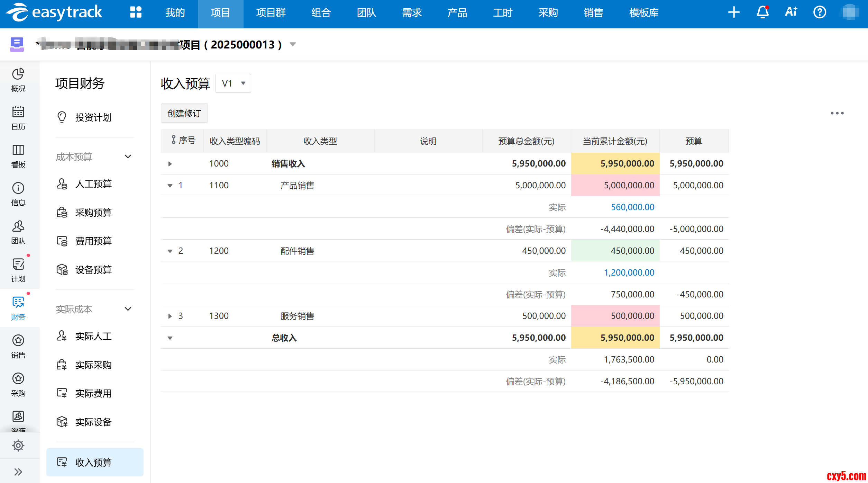Switch to the 项目群 top menu
This screenshot has height=483, width=868.
271,13
